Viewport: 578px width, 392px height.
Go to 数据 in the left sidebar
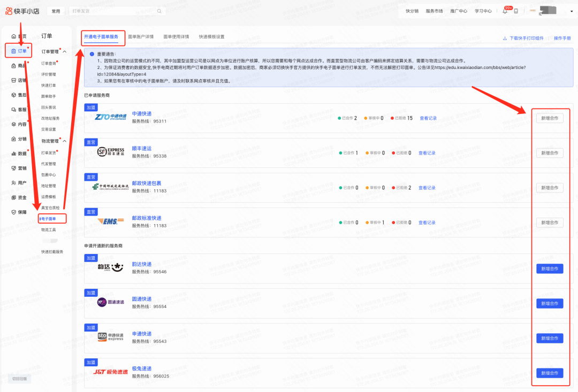coord(19,153)
